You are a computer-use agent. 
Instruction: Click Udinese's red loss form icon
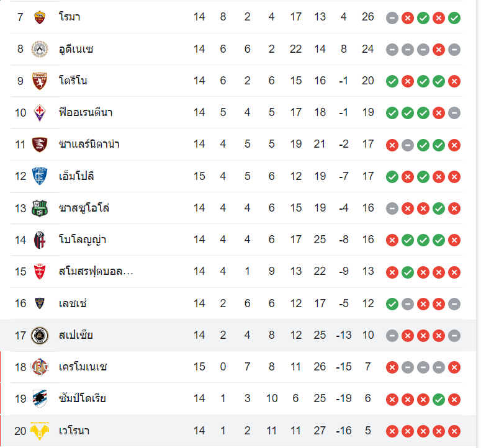point(439,49)
